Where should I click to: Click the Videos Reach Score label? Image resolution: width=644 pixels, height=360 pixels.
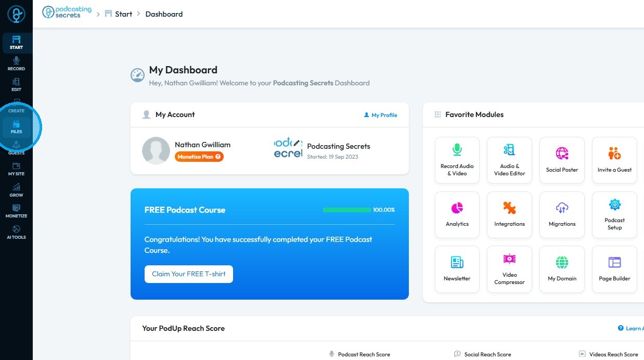(x=614, y=354)
